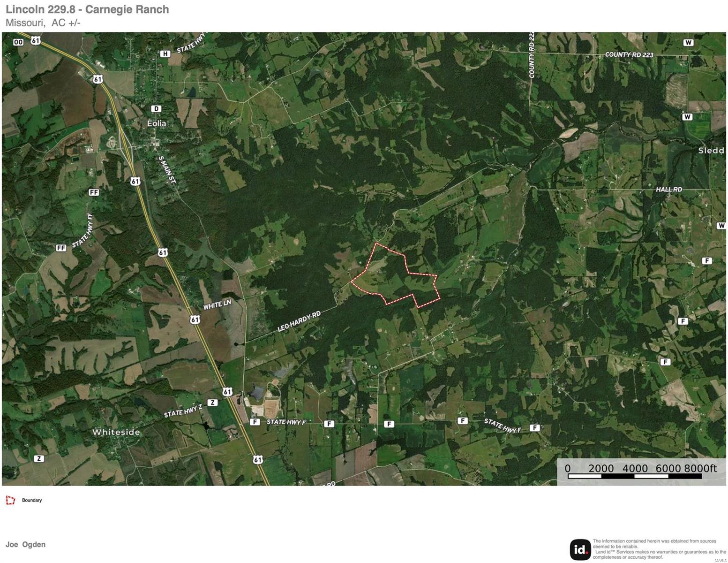Click the Joe Ogden name text

point(25,545)
